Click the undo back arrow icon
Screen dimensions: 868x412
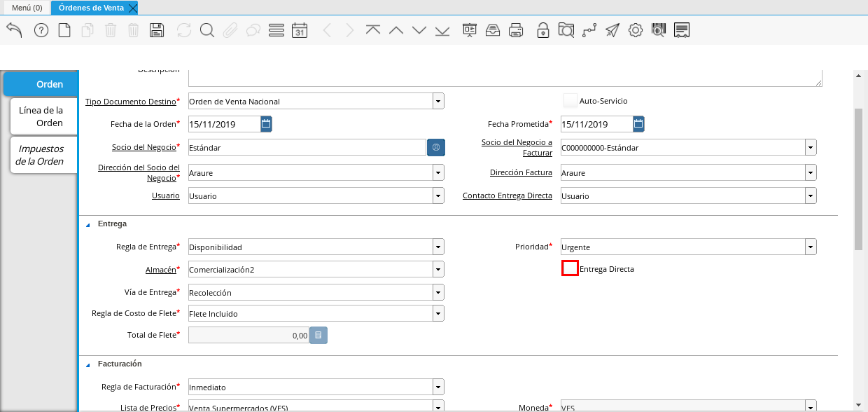pyautogui.click(x=14, y=29)
